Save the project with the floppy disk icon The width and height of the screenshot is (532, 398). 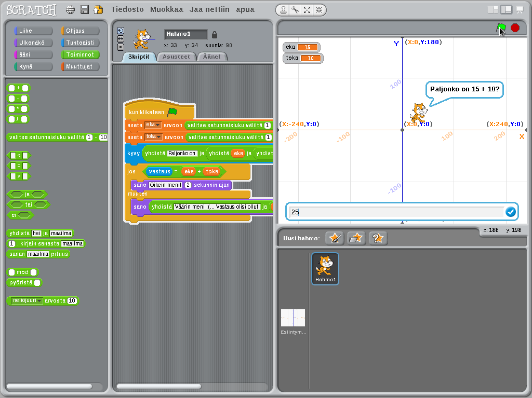85,9
